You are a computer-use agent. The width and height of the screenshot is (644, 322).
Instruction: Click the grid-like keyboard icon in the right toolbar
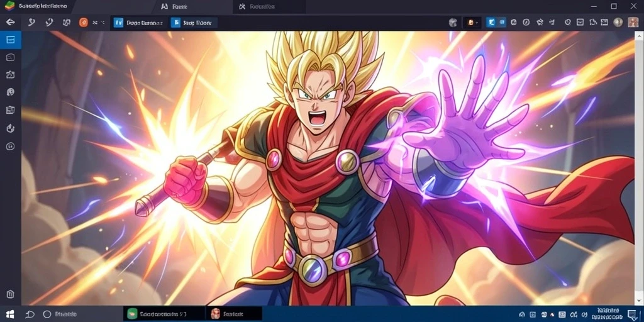tap(604, 22)
